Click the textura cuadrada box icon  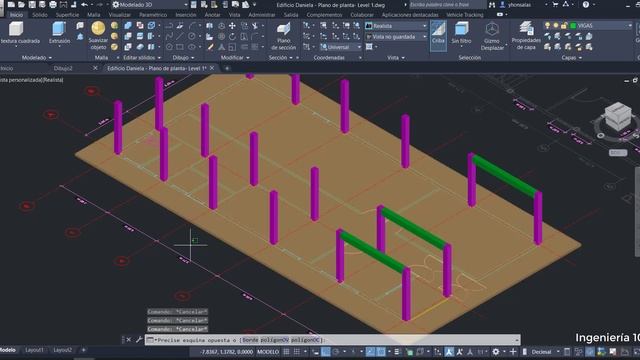click(x=16, y=29)
